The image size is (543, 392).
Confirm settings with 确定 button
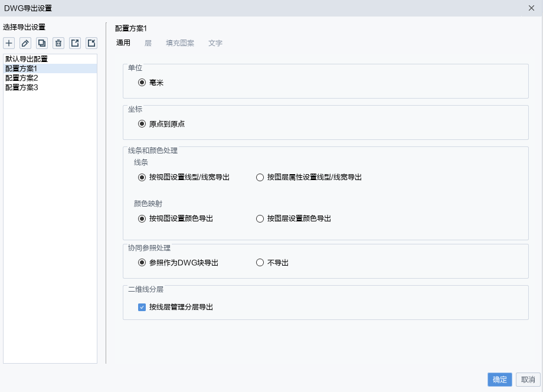pos(500,380)
